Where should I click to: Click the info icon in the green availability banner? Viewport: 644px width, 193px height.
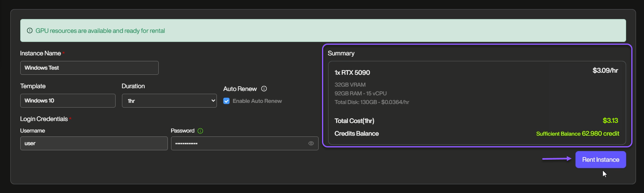[x=30, y=31]
